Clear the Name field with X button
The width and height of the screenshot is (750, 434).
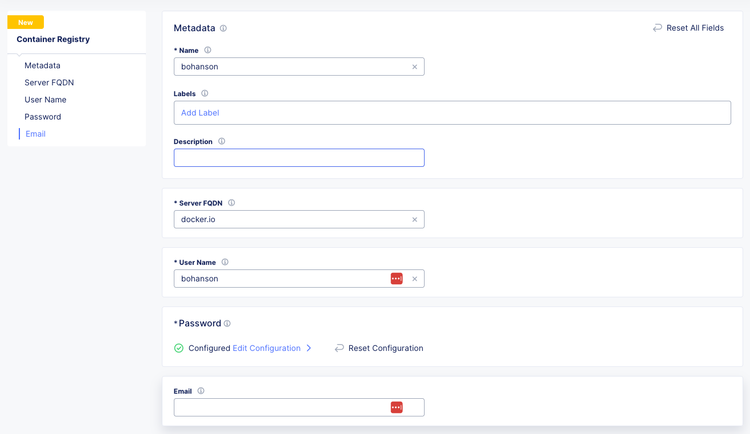[x=415, y=67]
